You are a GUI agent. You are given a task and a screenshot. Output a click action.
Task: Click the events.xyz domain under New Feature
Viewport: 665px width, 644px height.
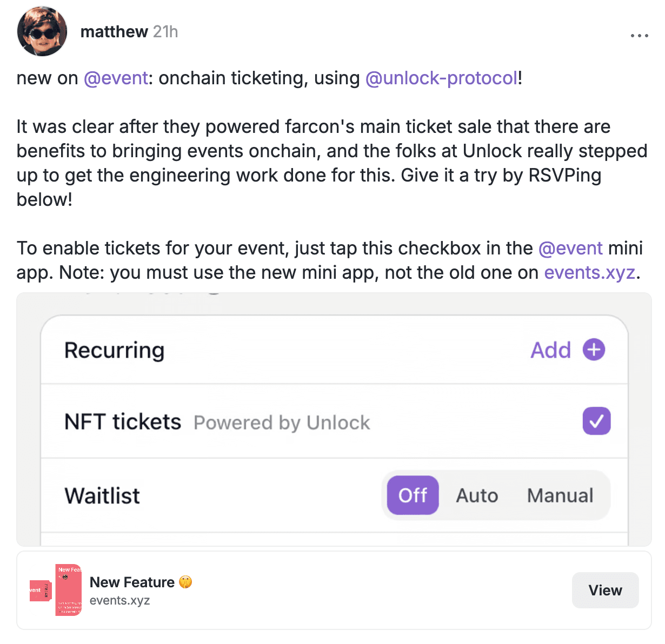point(119,600)
